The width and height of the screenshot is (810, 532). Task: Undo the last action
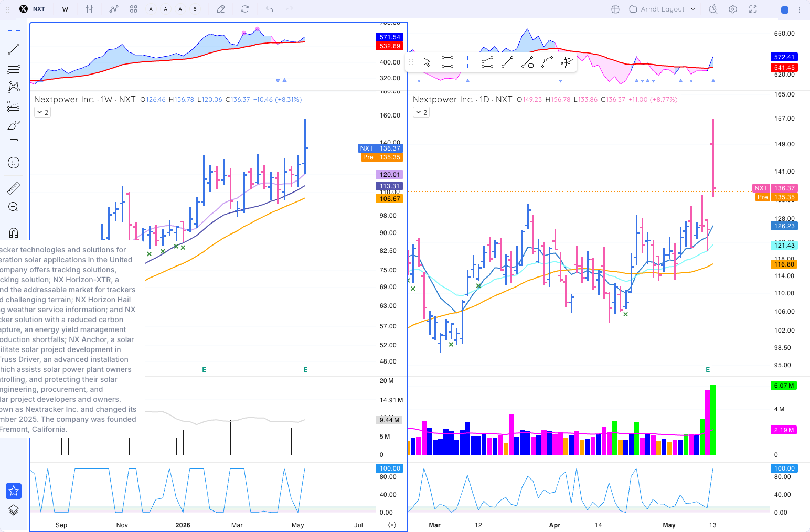click(269, 9)
